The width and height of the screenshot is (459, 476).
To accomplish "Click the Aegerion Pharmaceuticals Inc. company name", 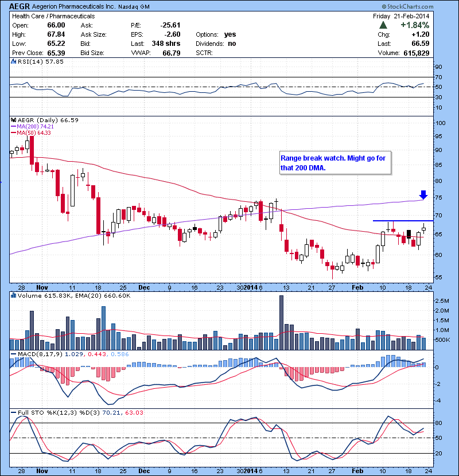I will (73, 7).
